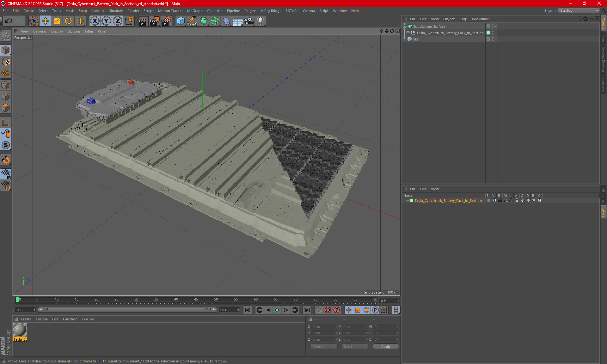Select the Live Selection tool
The image size is (607, 364).
(34, 21)
